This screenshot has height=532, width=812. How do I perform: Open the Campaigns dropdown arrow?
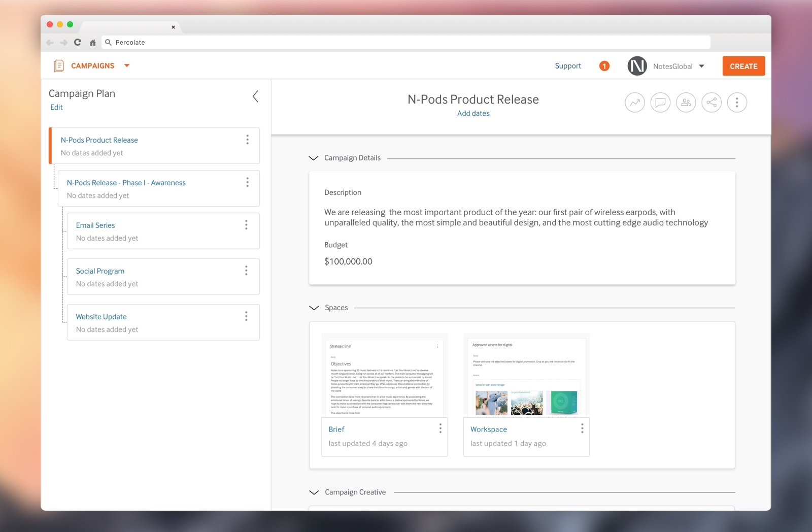click(x=127, y=65)
